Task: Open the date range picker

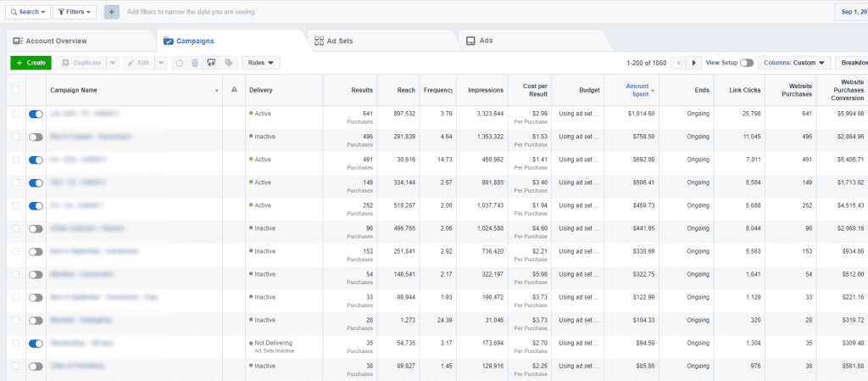Action: [x=850, y=12]
